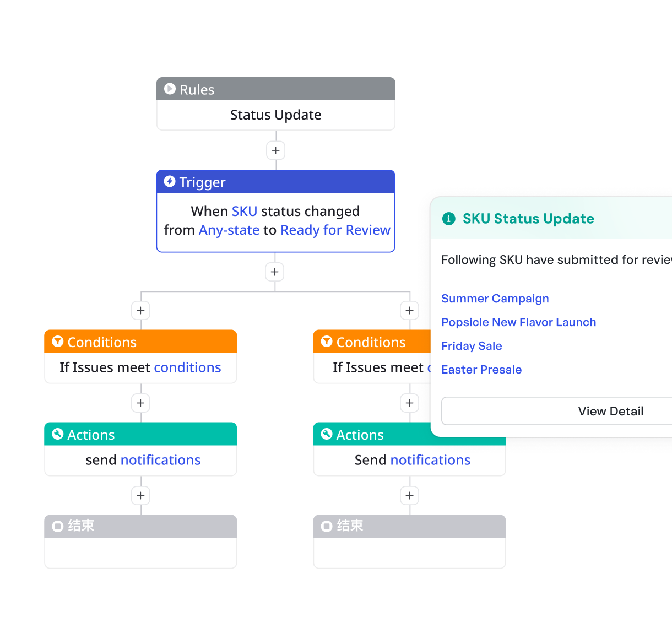This screenshot has height=617, width=672.
Task: Click the lightning bolt Trigger icon
Action: [x=170, y=181]
